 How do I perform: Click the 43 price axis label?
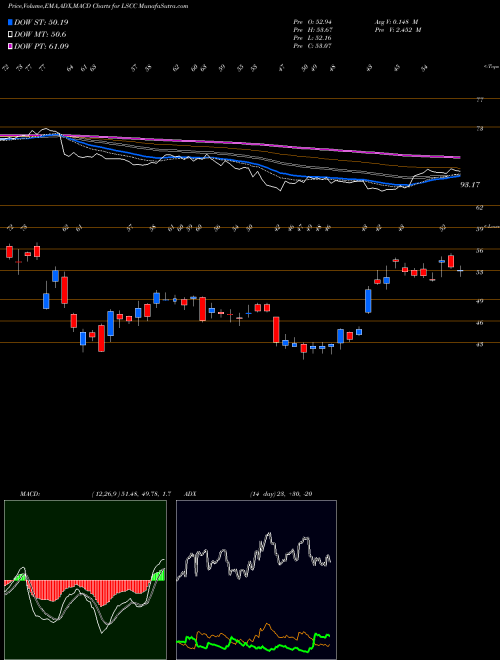point(480,344)
